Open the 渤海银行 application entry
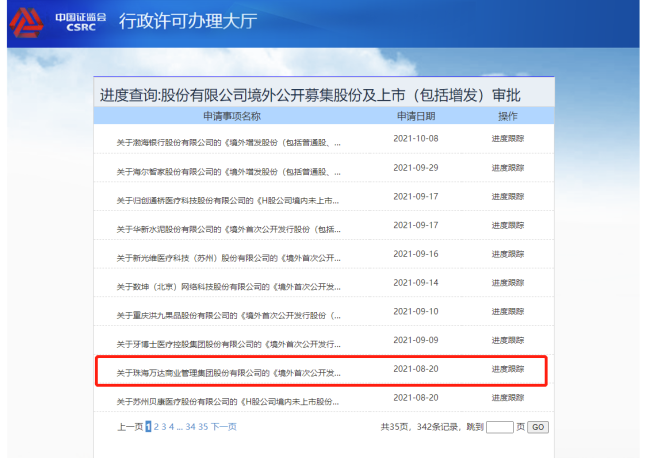 coord(228,143)
